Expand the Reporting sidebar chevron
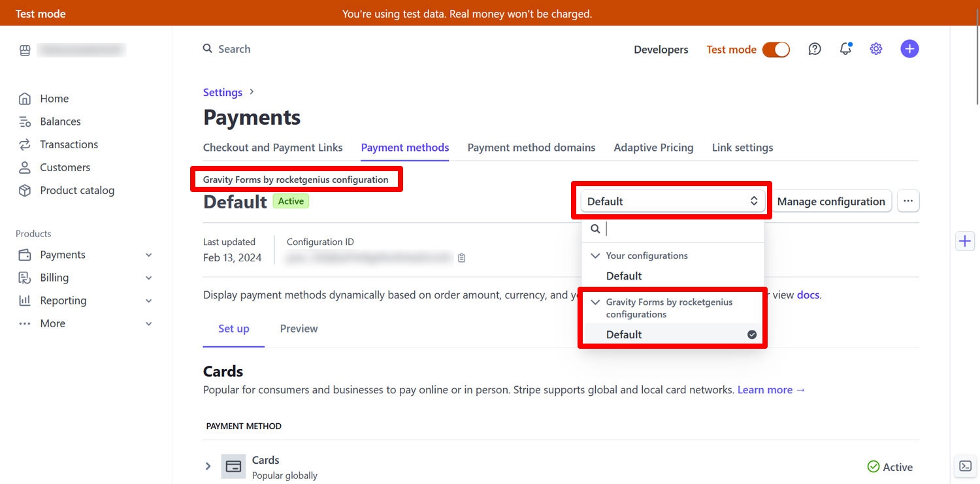Screen dimensions: 980x484 pyautogui.click(x=149, y=300)
